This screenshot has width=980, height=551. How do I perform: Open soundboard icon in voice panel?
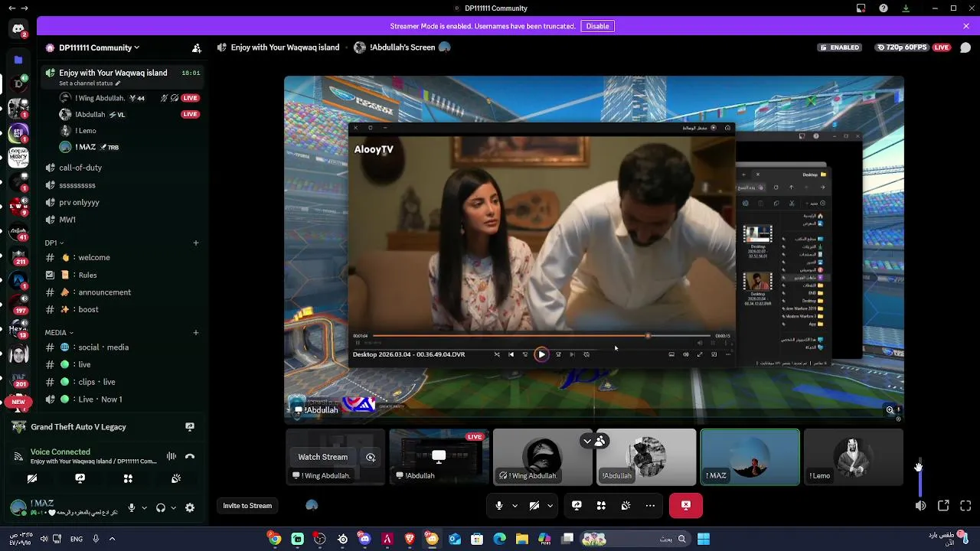click(x=175, y=478)
